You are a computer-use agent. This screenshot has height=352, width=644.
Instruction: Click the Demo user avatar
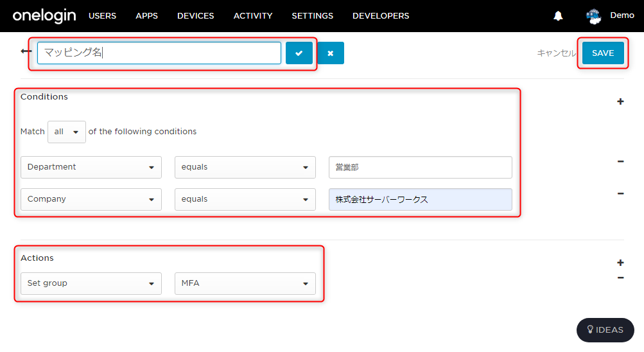[593, 16]
